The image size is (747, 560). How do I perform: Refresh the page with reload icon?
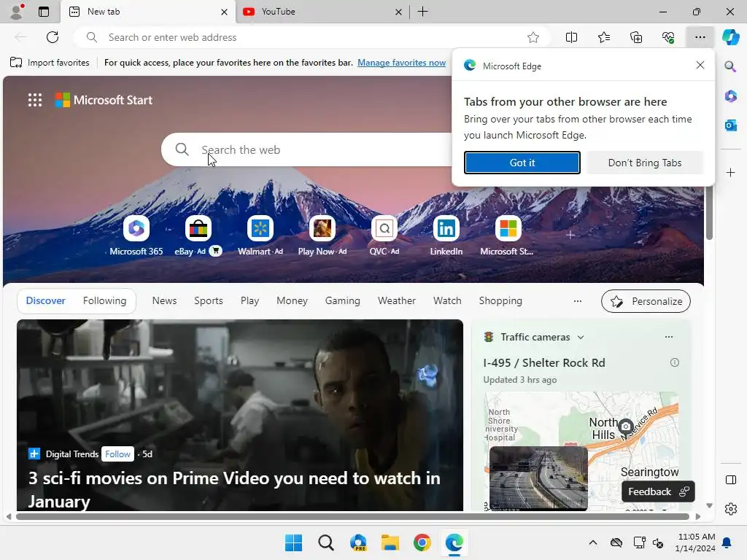53,37
